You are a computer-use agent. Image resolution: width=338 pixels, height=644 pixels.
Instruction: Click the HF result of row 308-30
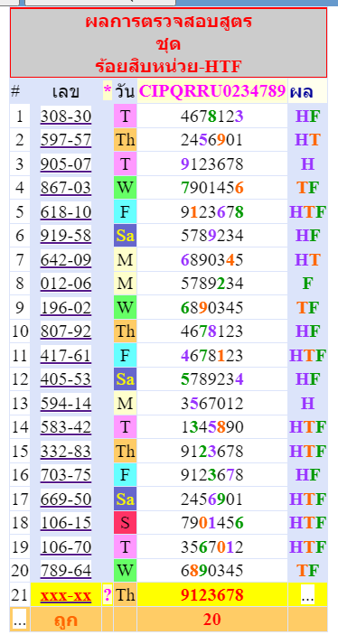307,117
